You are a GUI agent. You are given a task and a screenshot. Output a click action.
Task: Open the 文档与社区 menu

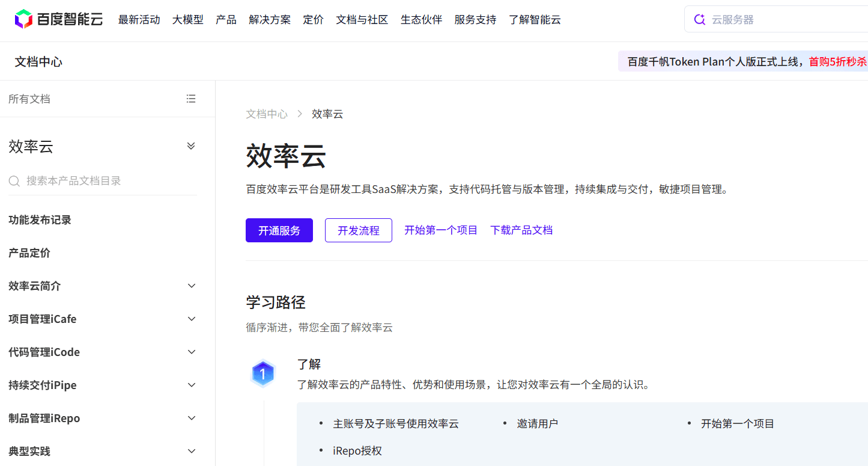point(362,20)
